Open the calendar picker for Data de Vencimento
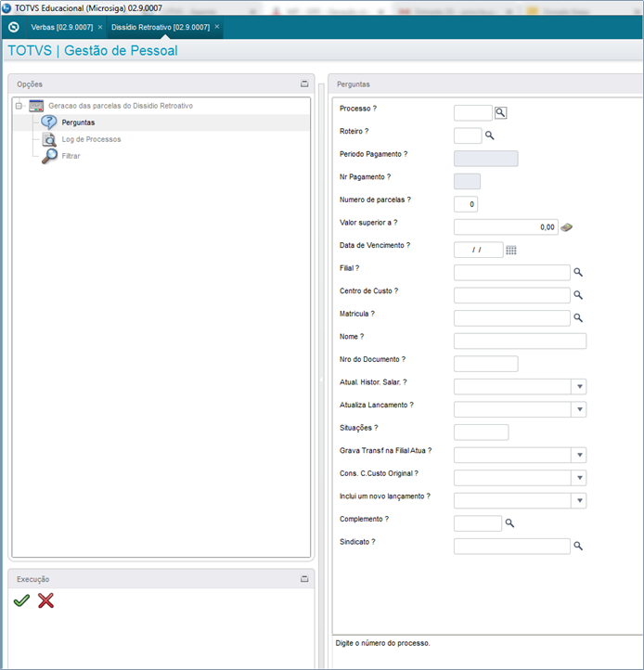Viewport: 644px width, 670px height. pyautogui.click(x=511, y=250)
